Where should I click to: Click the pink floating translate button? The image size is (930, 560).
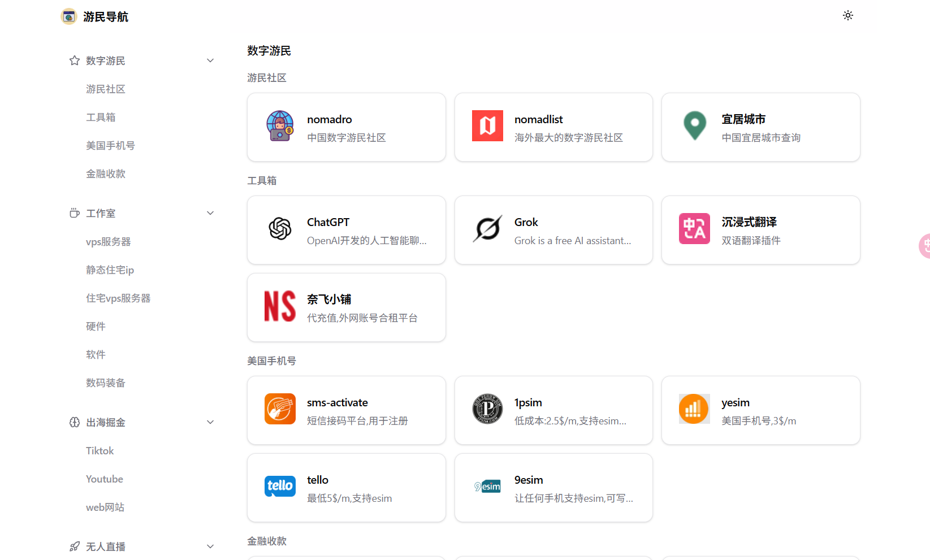click(x=925, y=246)
